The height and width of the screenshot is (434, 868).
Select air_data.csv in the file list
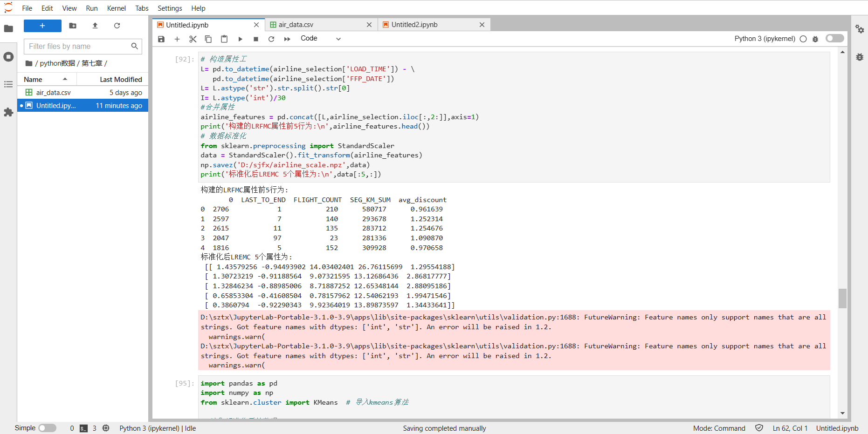(83, 93)
